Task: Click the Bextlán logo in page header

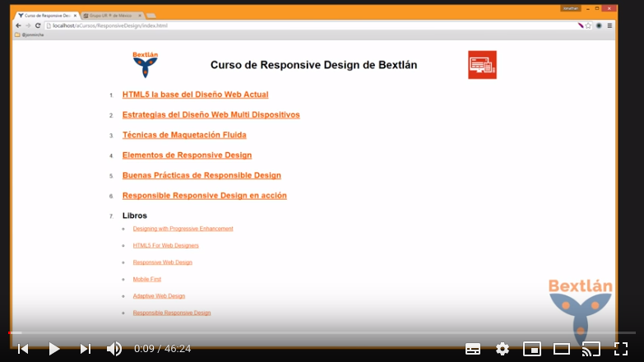Action: 145,64
